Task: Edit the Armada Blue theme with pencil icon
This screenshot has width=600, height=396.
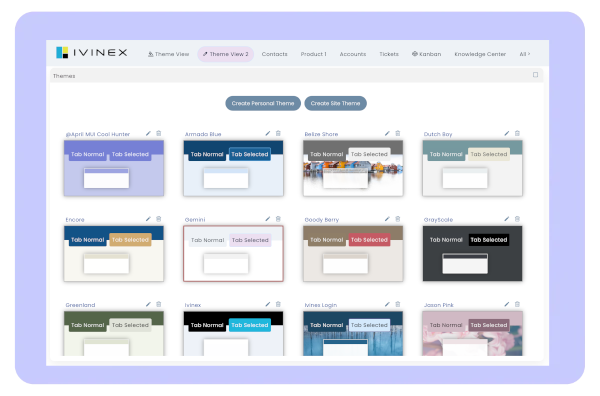Action: [267, 134]
